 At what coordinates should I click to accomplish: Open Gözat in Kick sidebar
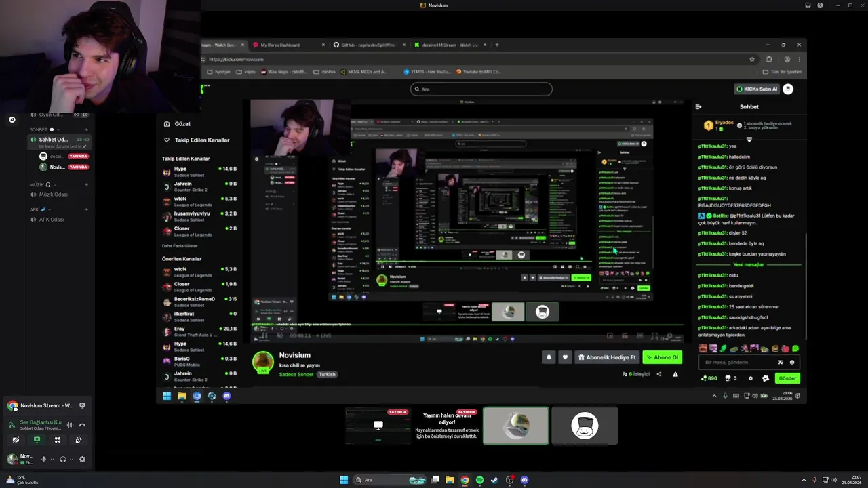coord(178,124)
